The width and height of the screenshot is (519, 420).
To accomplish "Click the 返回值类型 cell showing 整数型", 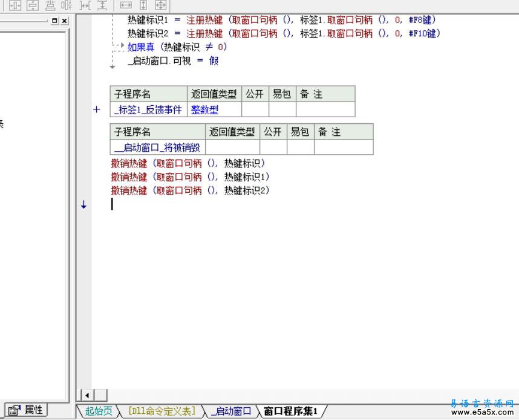I will [214, 109].
